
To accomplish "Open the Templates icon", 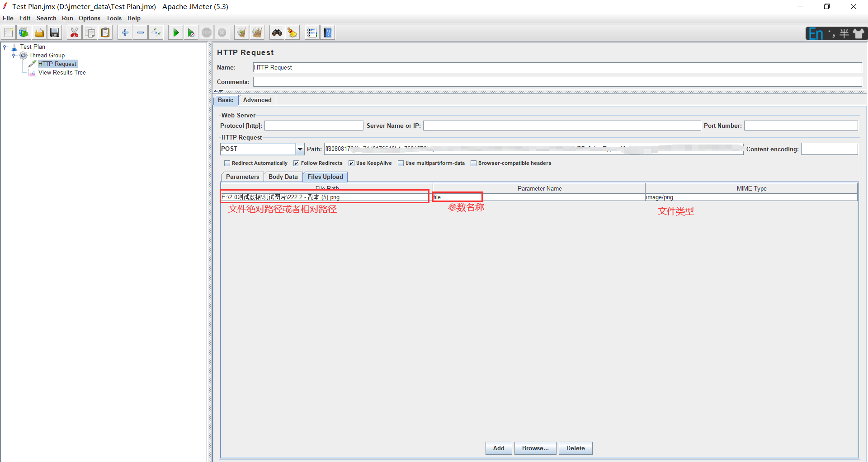I will coord(24,33).
